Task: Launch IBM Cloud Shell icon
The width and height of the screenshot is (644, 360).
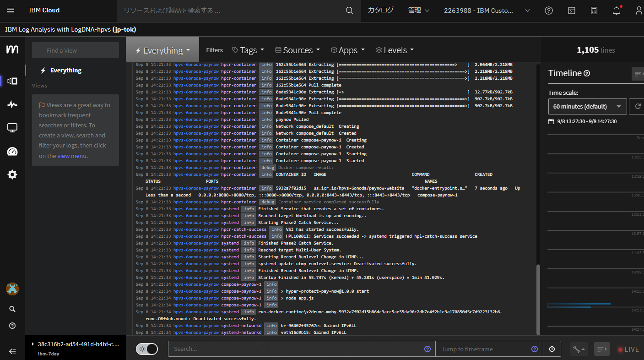Action: 571,11
